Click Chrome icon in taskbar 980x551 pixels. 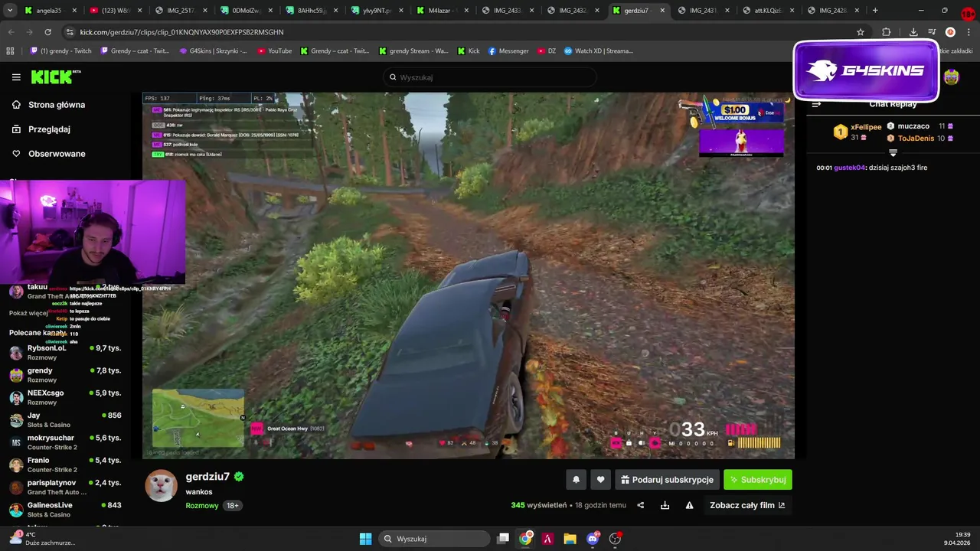click(525, 539)
